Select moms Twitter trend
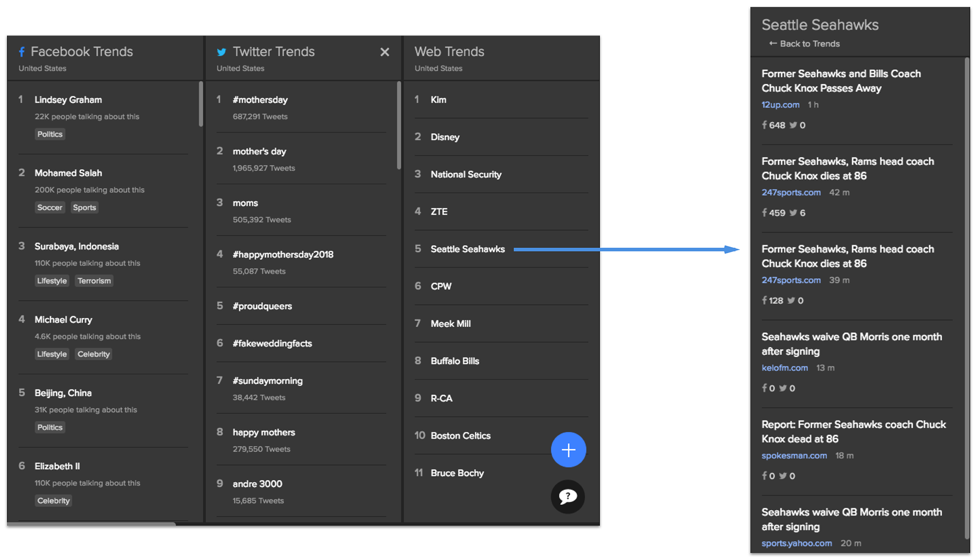 [246, 203]
